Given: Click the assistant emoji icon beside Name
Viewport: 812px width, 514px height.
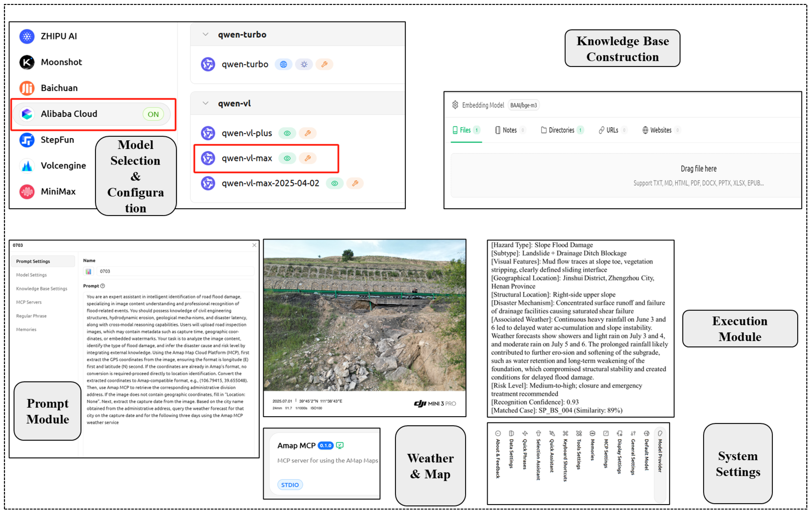Looking at the screenshot, I should click(88, 271).
